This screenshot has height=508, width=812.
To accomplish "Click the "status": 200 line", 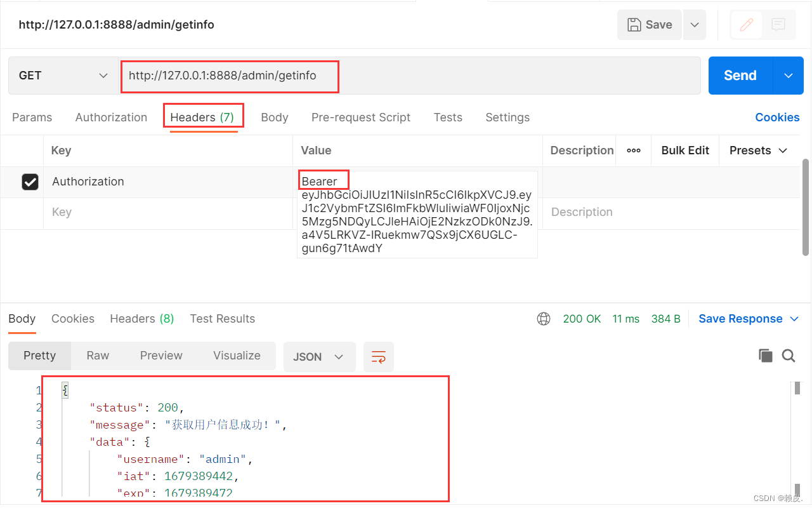I will (x=136, y=408).
